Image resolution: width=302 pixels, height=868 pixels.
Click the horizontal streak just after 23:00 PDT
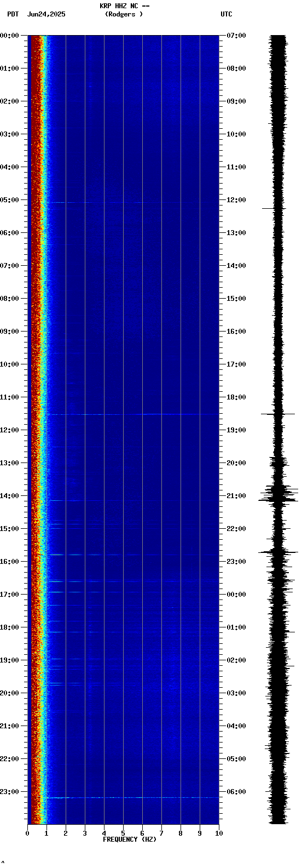click(131, 797)
